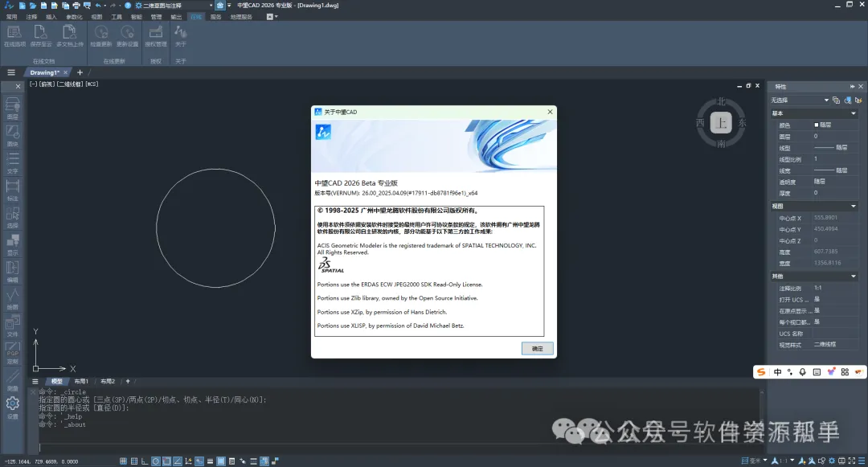Click the command line input field
The image size is (868, 467).
[399, 448]
